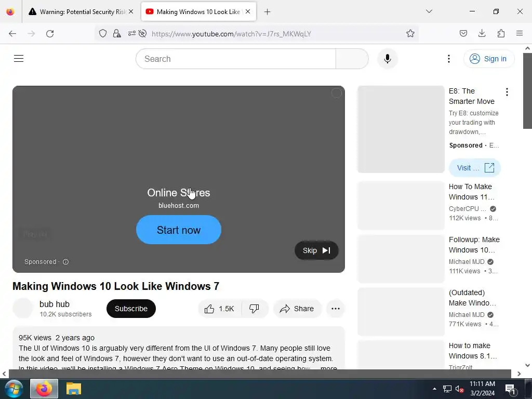Click E8: The Smarter Move ad title
The width and height of the screenshot is (532, 399).
point(472,96)
